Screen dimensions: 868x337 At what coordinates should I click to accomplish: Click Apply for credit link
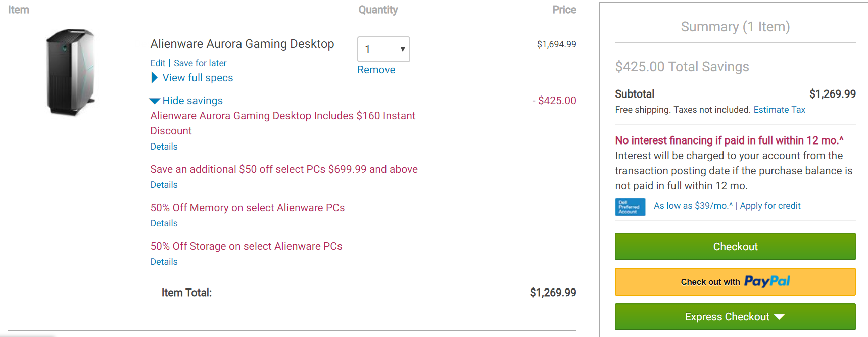coord(770,206)
